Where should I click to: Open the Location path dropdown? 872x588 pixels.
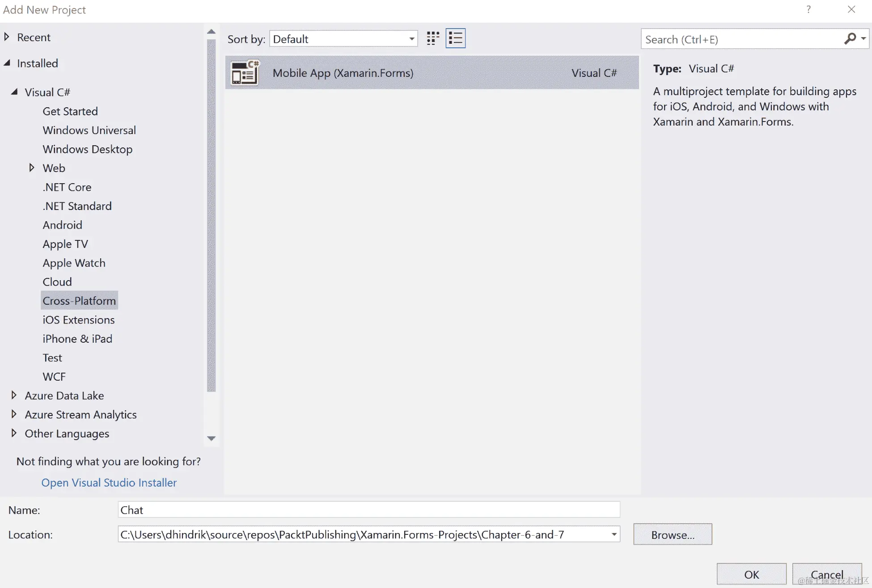click(x=614, y=534)
